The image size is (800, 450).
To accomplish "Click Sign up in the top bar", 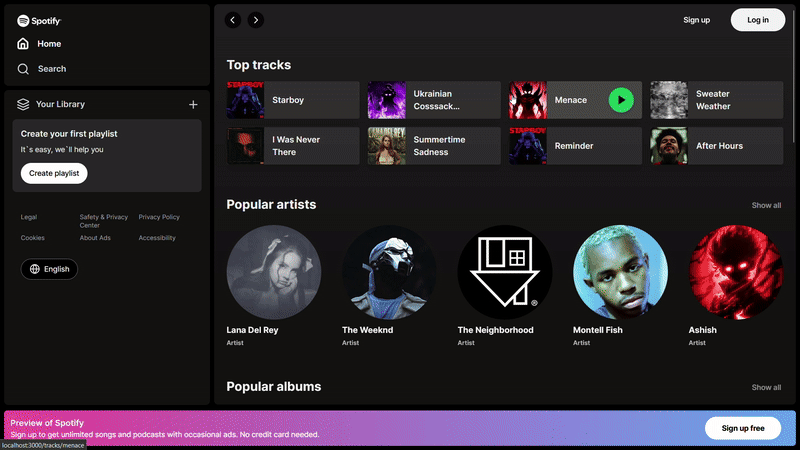I will click(696, 20).
